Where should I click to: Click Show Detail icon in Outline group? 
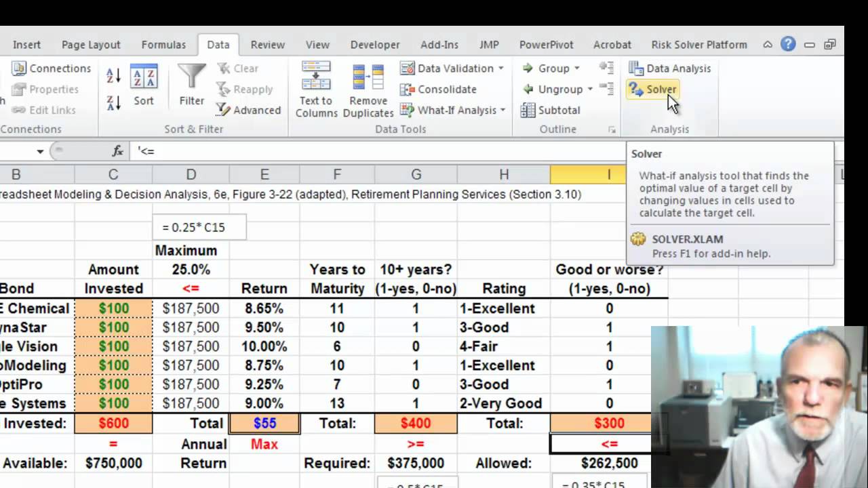tap(606, 67)
